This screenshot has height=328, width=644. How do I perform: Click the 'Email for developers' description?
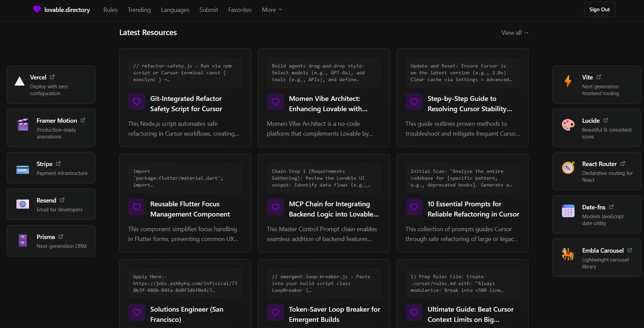(60, 210)
